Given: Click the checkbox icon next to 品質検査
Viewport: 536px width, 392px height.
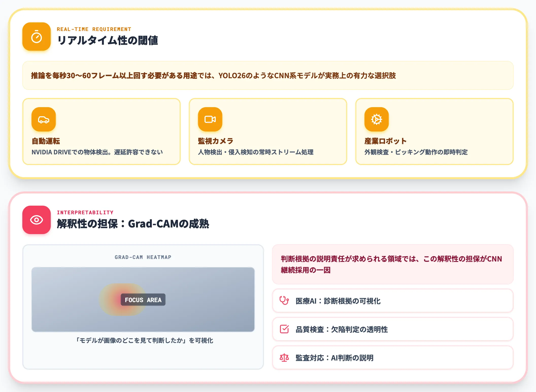Looking at the screenshot, I should 284,329.
